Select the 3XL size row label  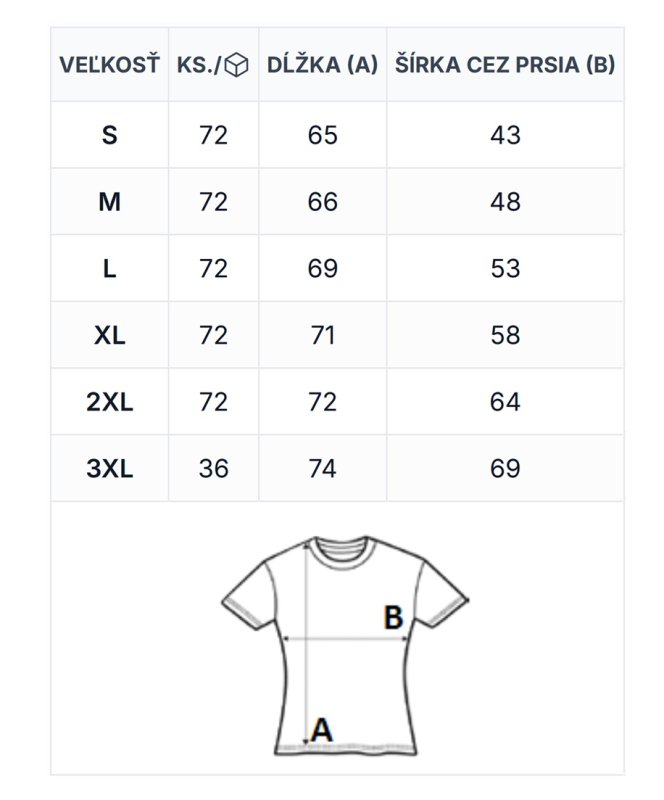pyautogui.click(x=109, y=468)
